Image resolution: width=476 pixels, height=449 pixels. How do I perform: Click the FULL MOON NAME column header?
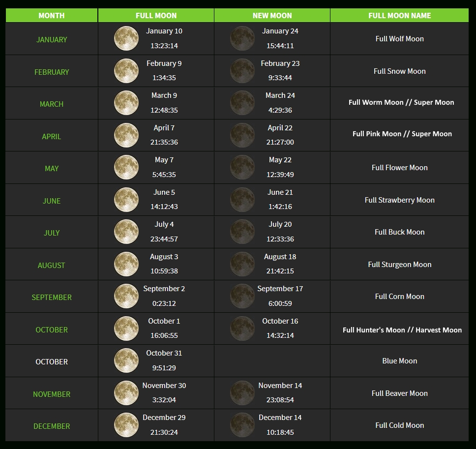coord(399,15)
